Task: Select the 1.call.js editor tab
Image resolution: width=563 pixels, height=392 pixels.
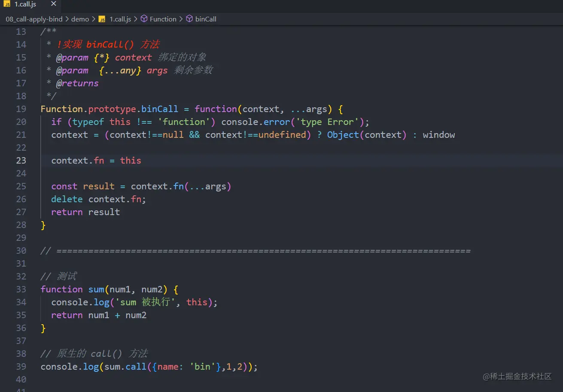Action: pyautogui.click(x=30, y=5)
